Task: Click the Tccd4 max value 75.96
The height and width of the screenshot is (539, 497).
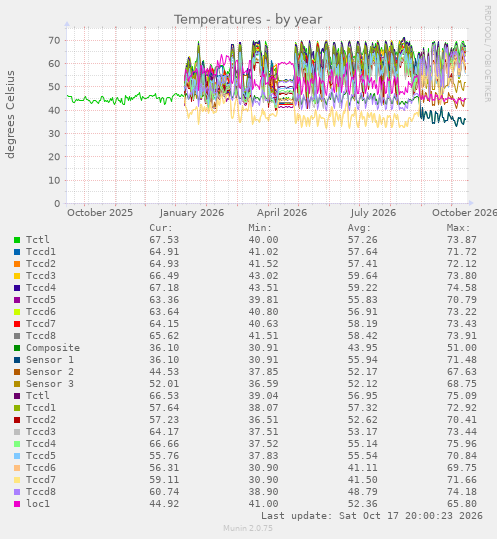Action: click(x=462, y=444)
